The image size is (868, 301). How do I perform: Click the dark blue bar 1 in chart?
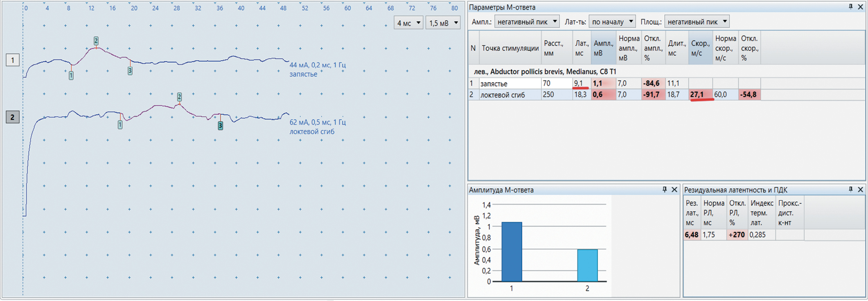click(x=512, y=252)
